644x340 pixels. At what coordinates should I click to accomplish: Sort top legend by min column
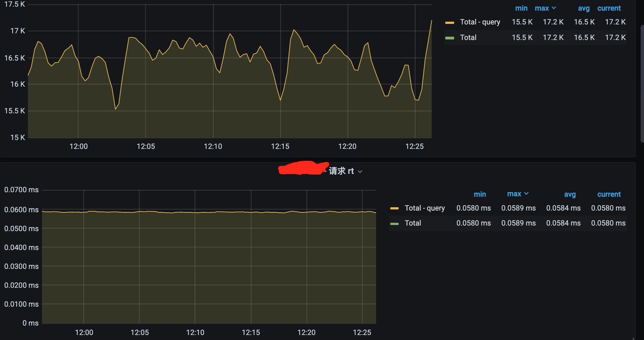521,8
